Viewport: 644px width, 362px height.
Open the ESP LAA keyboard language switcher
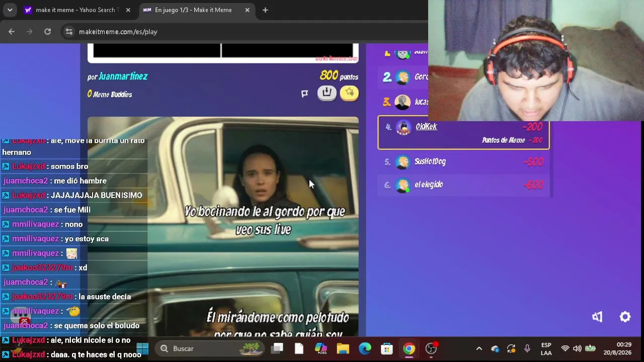click(x=546, y=349)
